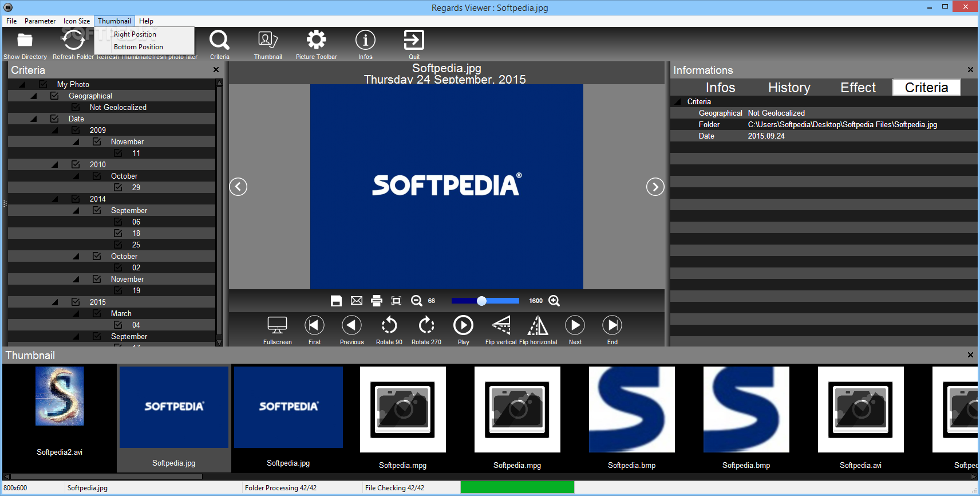Uncheck the 2010 year checkbox
The height and width of the screenshot is (496, 980).
click(x=76, y=164)
